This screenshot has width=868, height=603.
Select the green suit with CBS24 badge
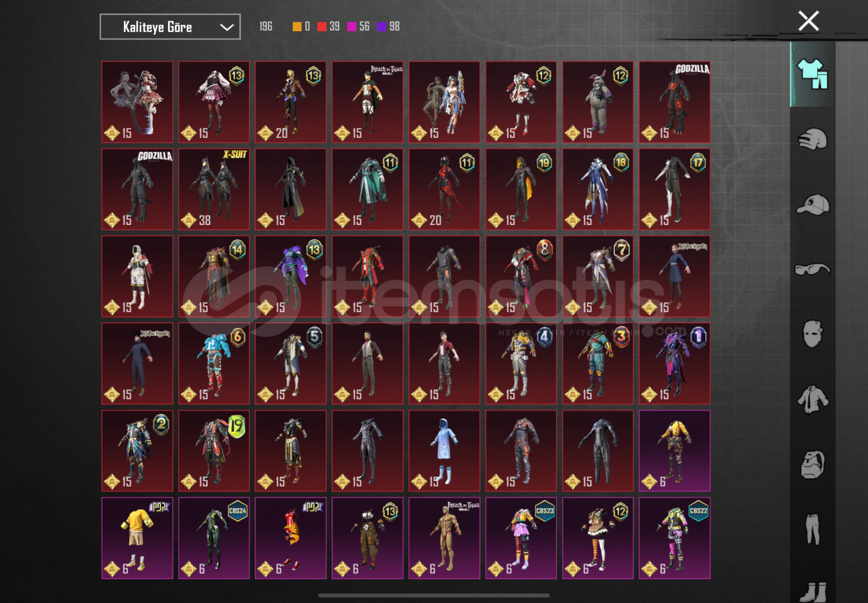point(214,538)
